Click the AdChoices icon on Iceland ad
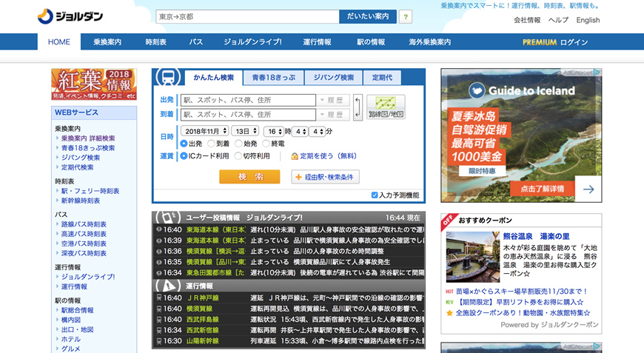 click(x=597, y=73)
